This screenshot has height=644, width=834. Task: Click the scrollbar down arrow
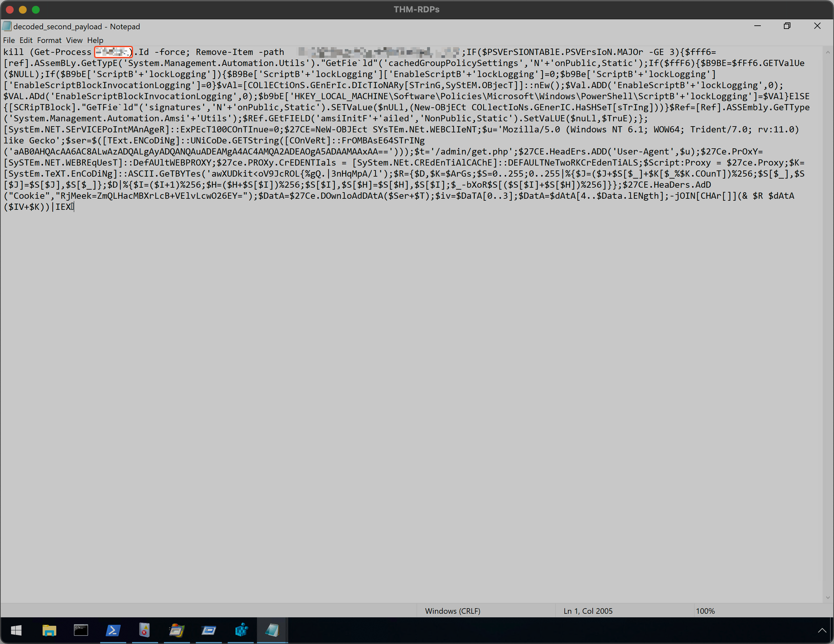click(827, 598)
